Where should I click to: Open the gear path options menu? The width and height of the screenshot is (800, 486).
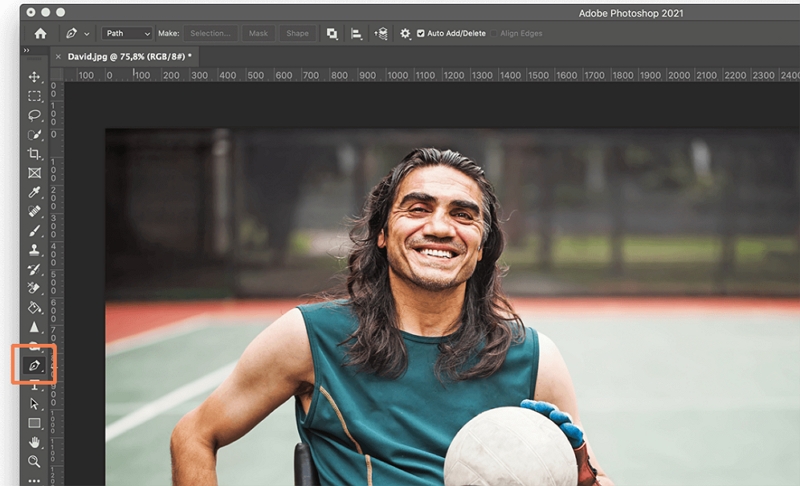(405, 33)
